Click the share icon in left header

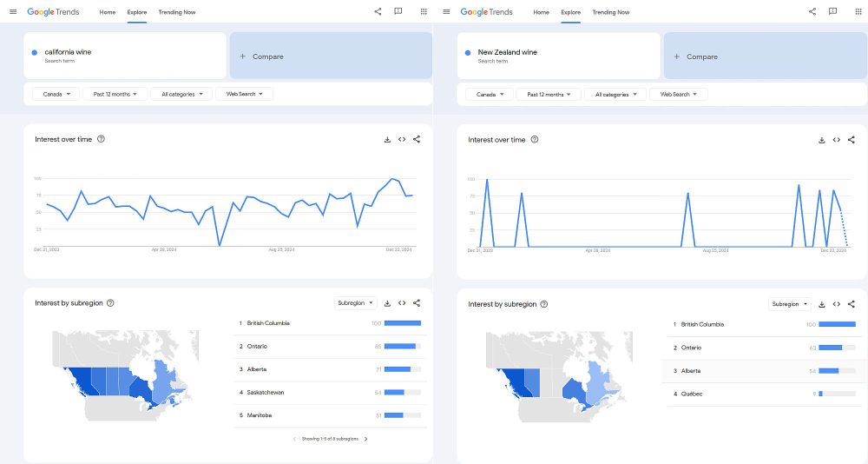[378, 11]
